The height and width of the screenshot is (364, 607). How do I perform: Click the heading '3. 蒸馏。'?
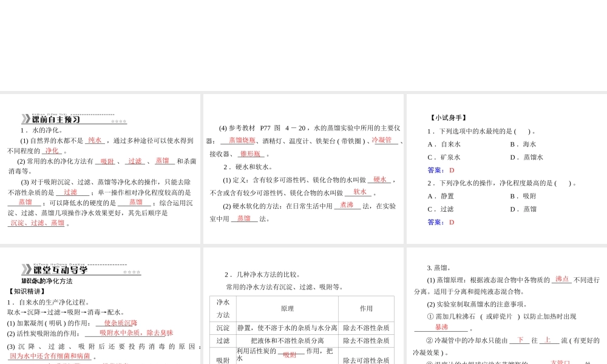click(x=438, y=268)
